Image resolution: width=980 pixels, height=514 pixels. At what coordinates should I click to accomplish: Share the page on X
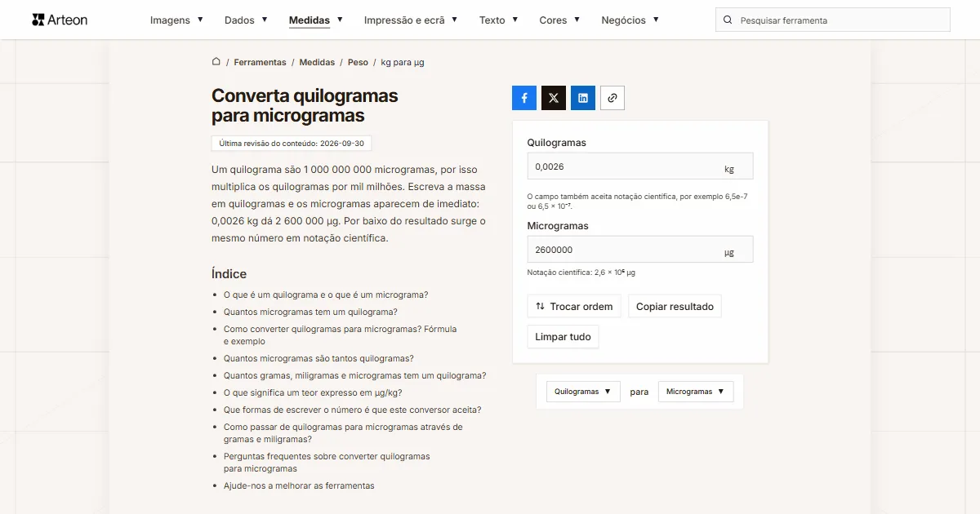tap(554, 98)
